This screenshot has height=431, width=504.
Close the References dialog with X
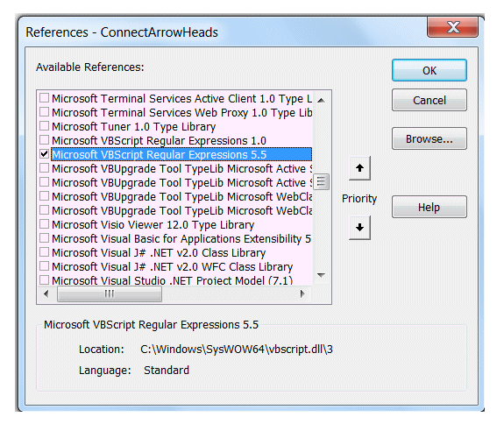click(452, 28)
